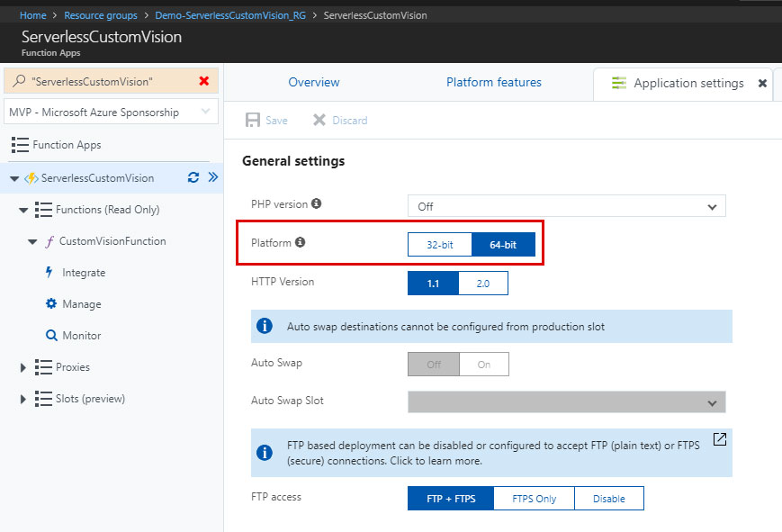Click the lightning bolt app icon for ServerlessCustomVision

click(31, 178)
